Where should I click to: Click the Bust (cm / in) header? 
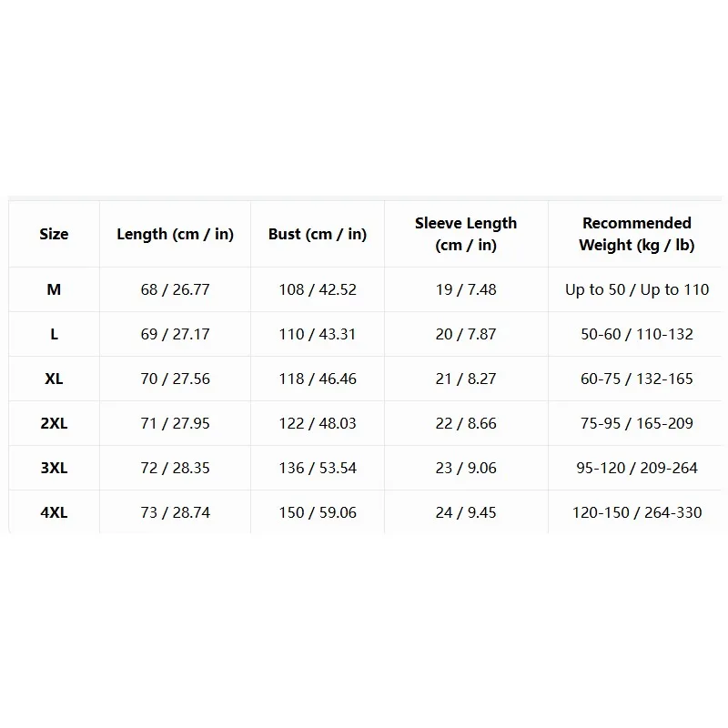[x=318, y=234]
